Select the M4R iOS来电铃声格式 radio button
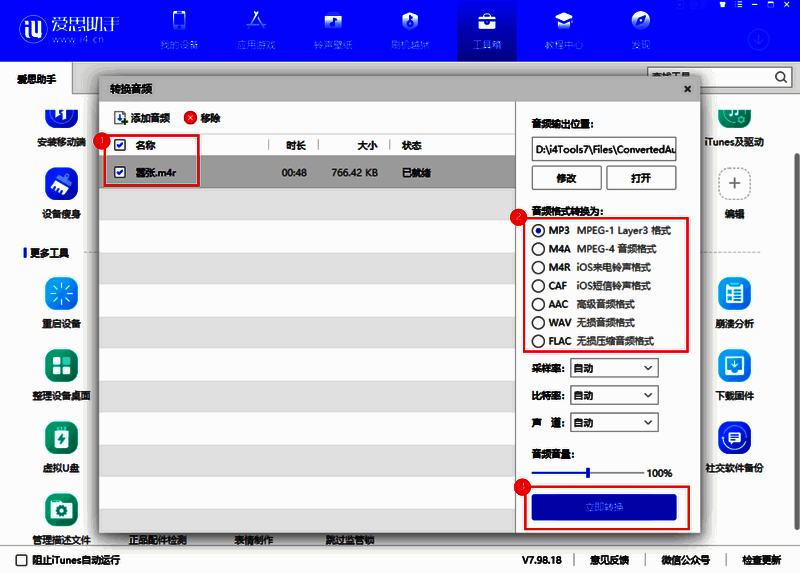The width and height of the screenshot is (800, 573). click(539, 267)
